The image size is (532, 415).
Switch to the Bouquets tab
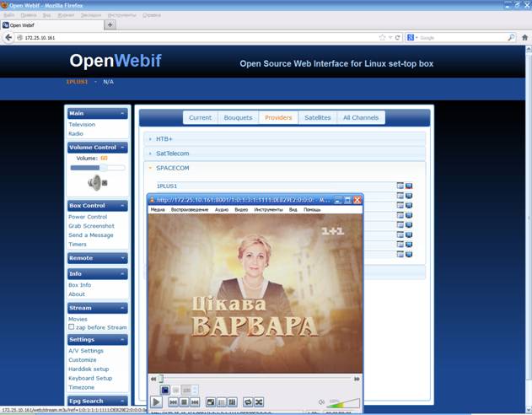point(239,118)
